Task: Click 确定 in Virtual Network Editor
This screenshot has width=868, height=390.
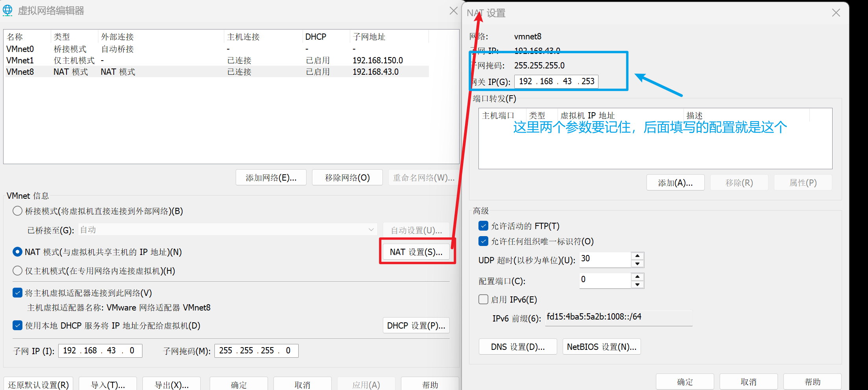Action: click(x=239, y=384)
